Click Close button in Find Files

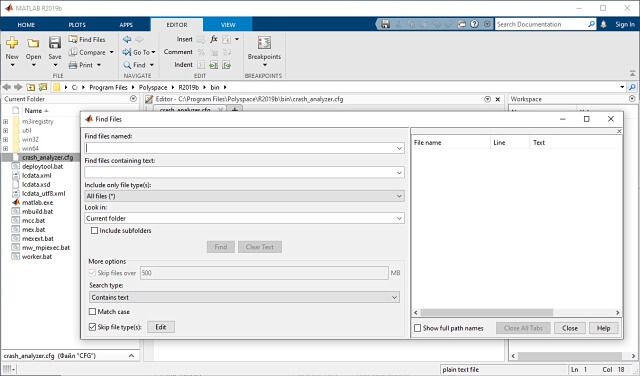570,328
